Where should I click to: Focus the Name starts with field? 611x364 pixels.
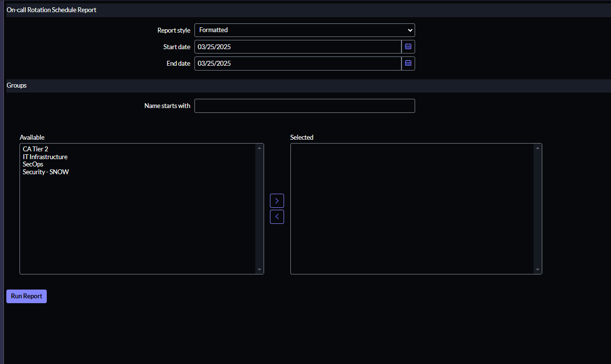305,106
